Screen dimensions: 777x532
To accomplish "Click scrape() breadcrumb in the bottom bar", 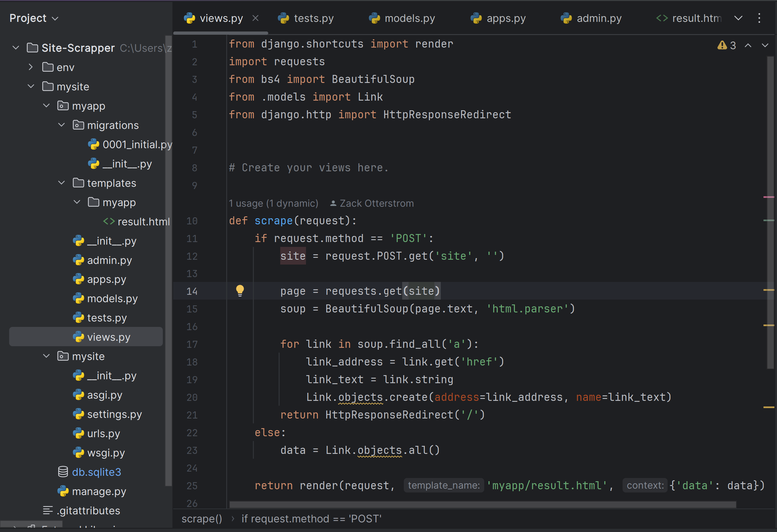I will coord(202,518).
